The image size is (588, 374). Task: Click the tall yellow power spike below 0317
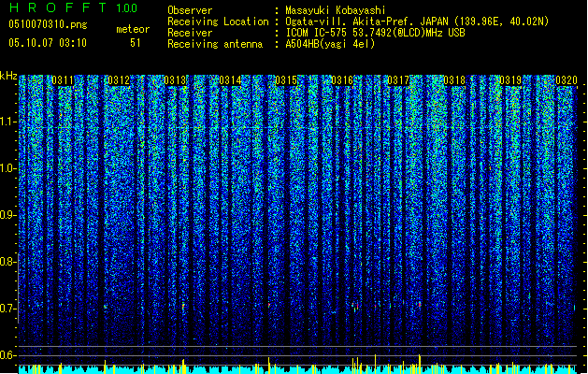pos(420,363)
